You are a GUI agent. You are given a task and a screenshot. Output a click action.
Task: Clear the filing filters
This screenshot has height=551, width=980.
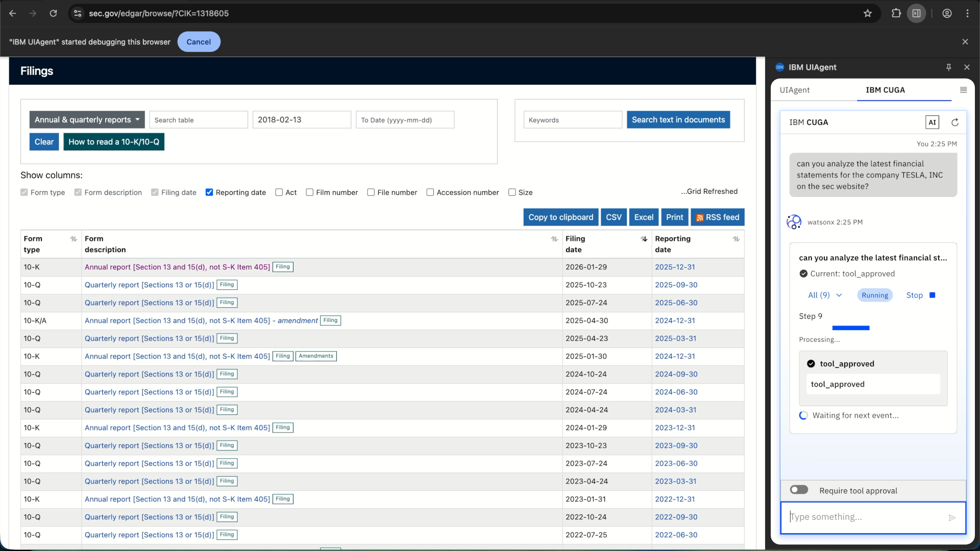[44, 142]
